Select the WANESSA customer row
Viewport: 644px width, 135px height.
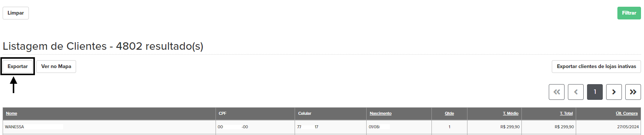[x=322, y=127]
